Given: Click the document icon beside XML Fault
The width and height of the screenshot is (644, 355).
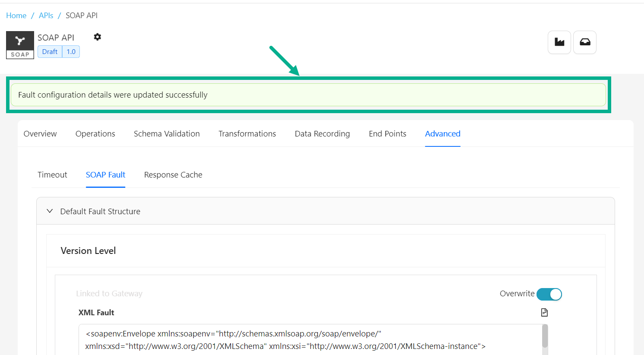Looking at the screenshot, I should (544, 312).
